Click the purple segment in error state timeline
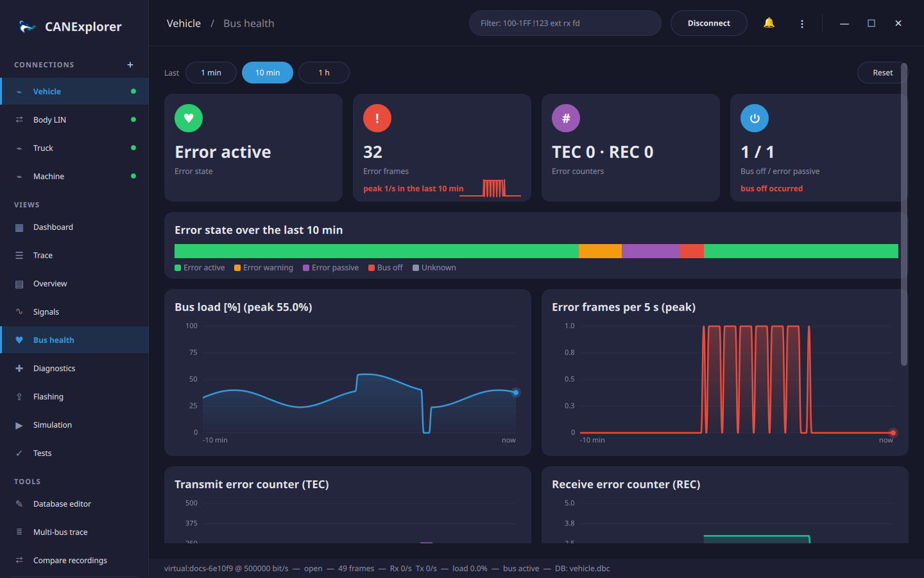 (651, 251)
